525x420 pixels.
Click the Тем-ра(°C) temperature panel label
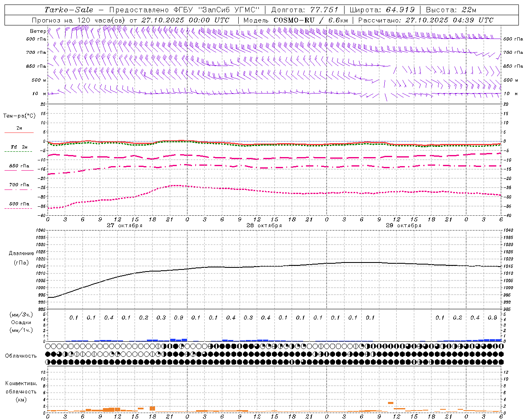(x=19, y=116)
